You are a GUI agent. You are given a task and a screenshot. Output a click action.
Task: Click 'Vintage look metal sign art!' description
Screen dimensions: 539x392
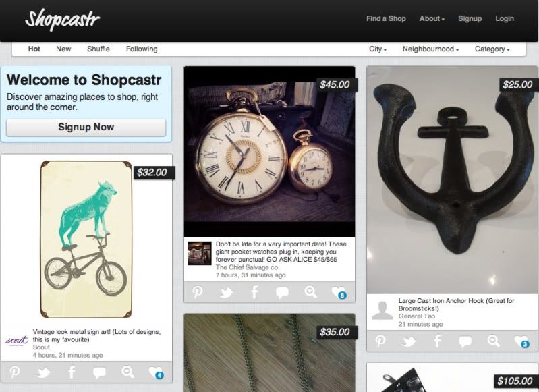96,335
